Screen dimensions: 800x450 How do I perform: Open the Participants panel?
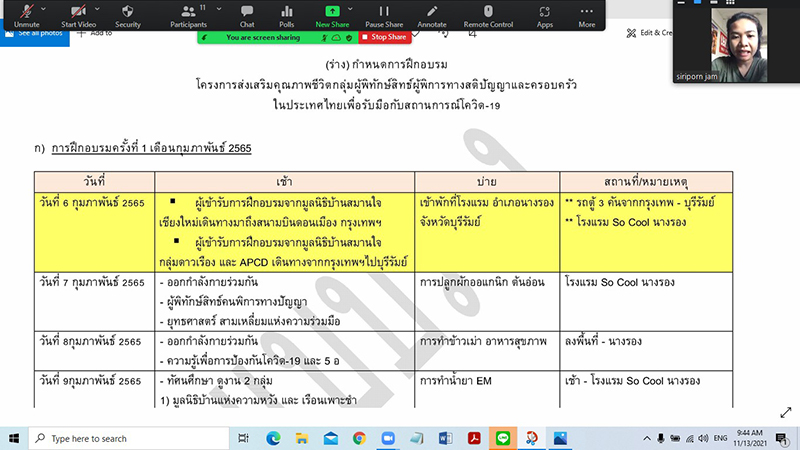pyautogui.click(x=188, y=15)
